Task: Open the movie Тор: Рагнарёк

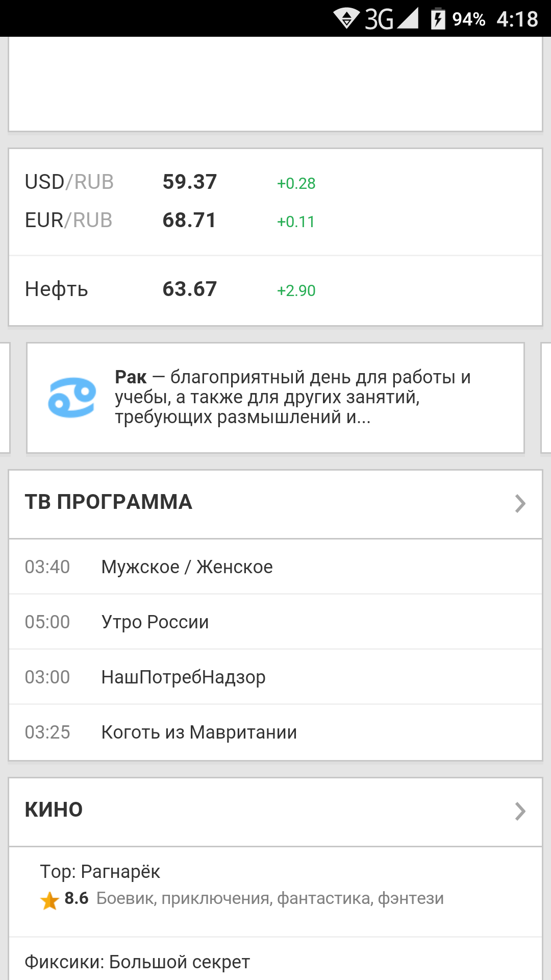Action: coord(101,872)
